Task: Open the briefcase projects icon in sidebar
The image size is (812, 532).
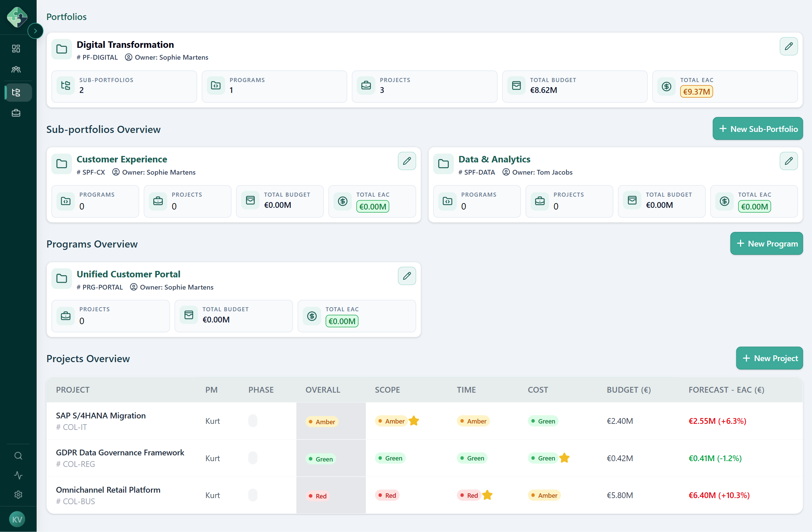Action: coord(16,113)
